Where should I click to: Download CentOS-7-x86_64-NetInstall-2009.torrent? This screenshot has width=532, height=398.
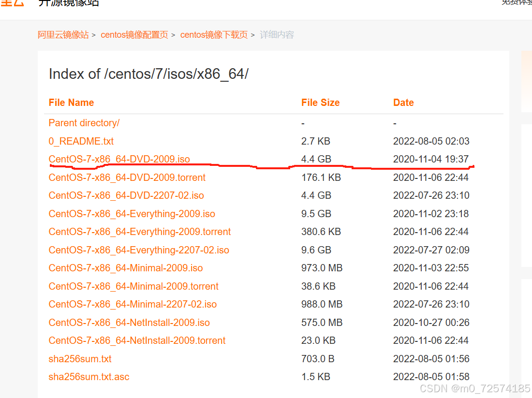(x=137, y=340)
